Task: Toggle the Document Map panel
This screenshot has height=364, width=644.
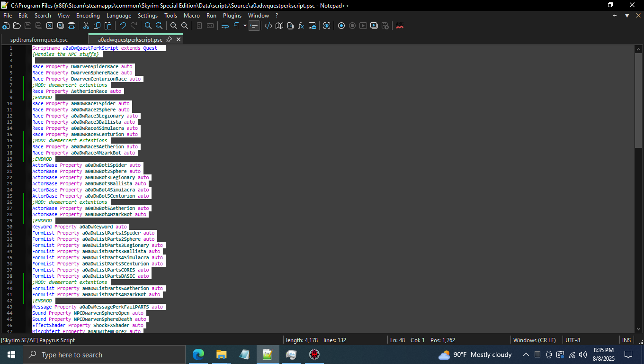Action: [279, 26]
